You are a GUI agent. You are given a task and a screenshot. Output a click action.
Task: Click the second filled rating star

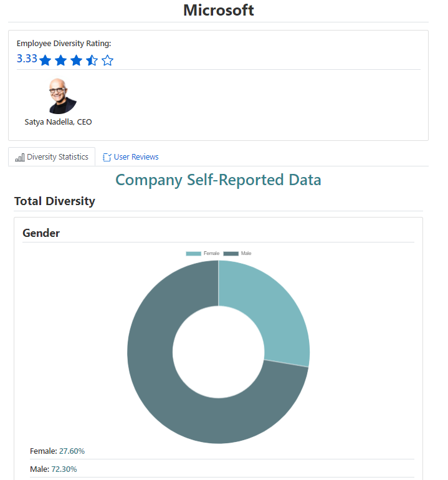tap(61, 60)
